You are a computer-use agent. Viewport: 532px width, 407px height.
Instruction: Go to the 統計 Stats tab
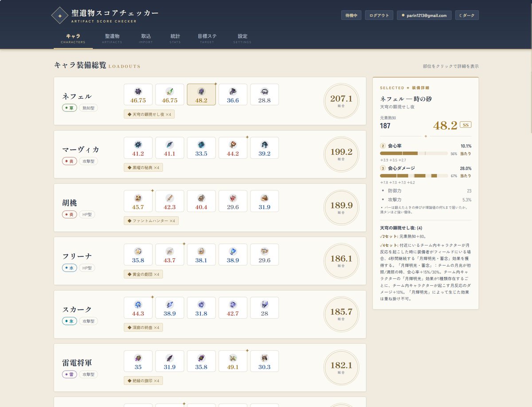click(175, 39)
